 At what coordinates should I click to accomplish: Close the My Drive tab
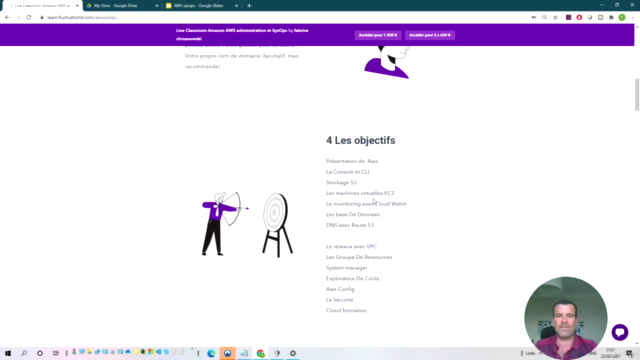[x=157, y=6]
